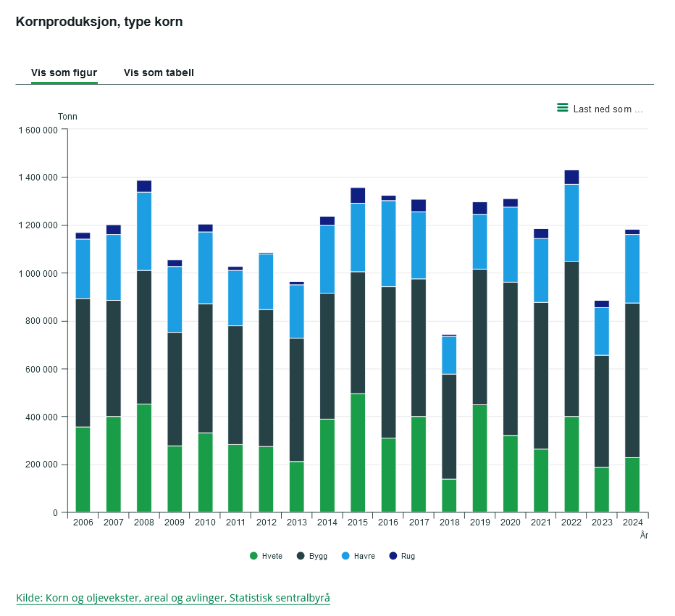This screenshot has height=616, width=675.
Task: Select the 'Vis som figur' tab
Action: (64, 72)
